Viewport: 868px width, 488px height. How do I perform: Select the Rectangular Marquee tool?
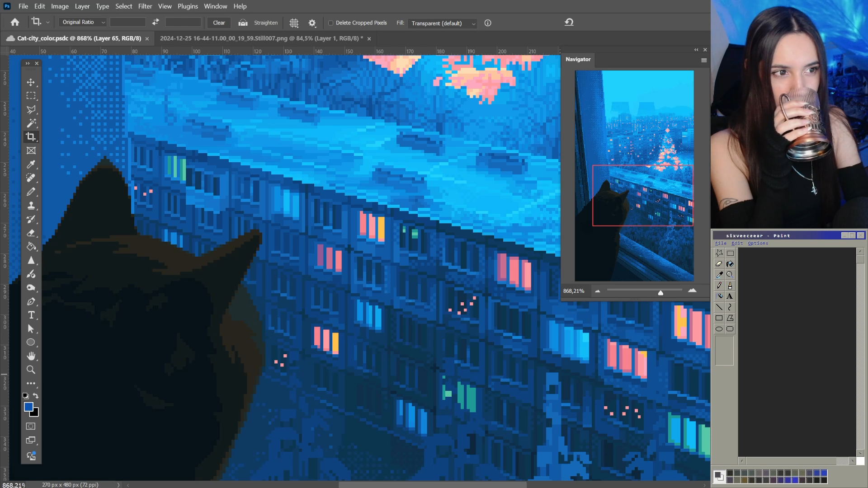(x=31, y=96)
